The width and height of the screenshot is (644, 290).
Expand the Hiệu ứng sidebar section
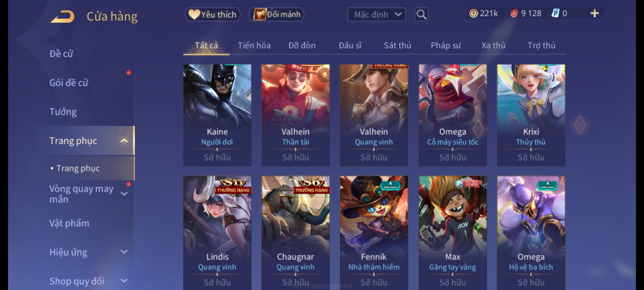pos(124,252)
